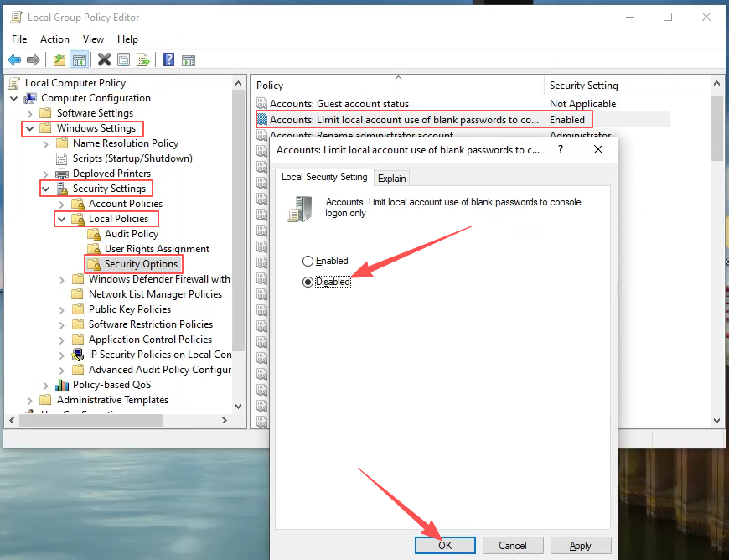Toggle Show/Hide Console Tree toolbar icon
Viewport: 729px width, 560px height.
pos(80,60)
